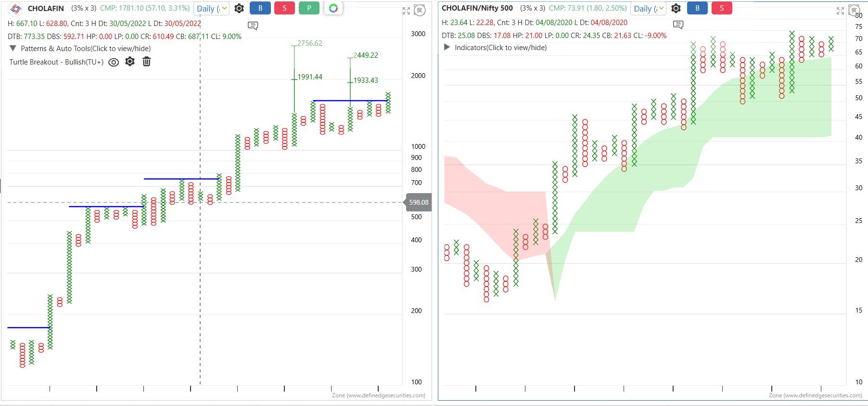868x406 pixels.
Task: Toggle crossed-out circular icon on CHOLAFIN chart
Action: tap(420, 10)
